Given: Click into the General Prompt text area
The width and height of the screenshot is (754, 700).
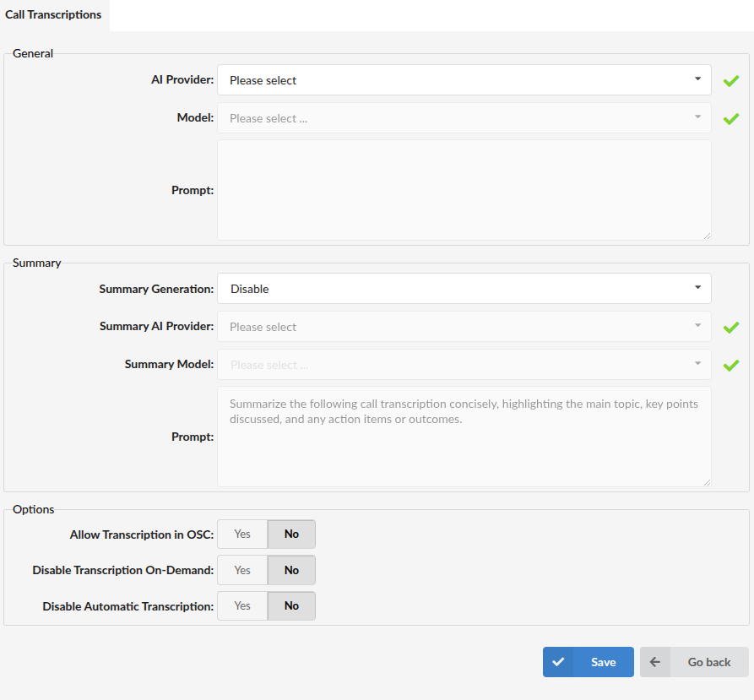Looking at the screenshot, I should (464, 190).
